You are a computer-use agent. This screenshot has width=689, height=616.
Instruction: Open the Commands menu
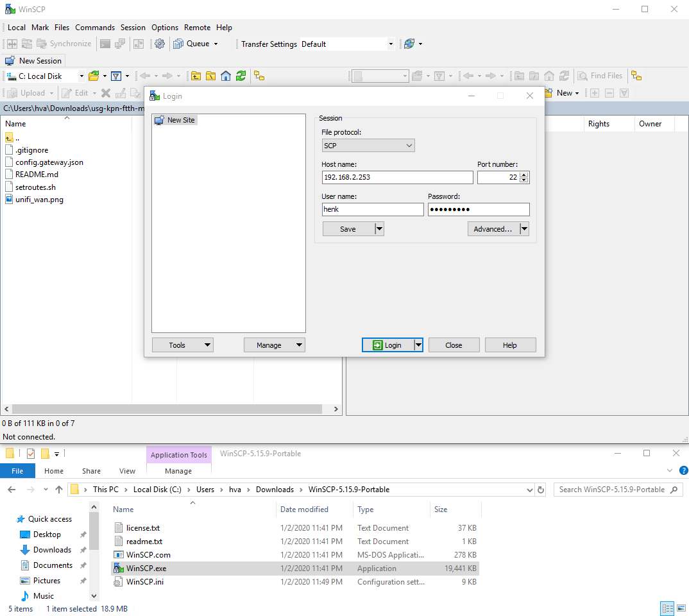(95, 28)
